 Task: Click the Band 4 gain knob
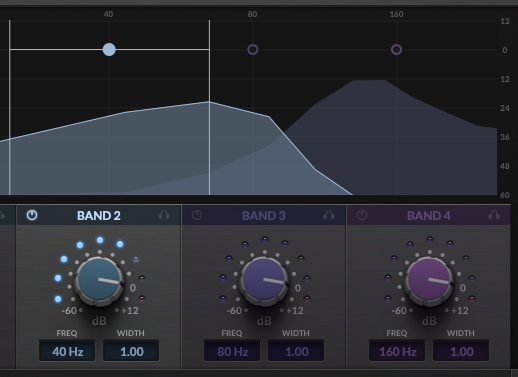click(429, 280)
